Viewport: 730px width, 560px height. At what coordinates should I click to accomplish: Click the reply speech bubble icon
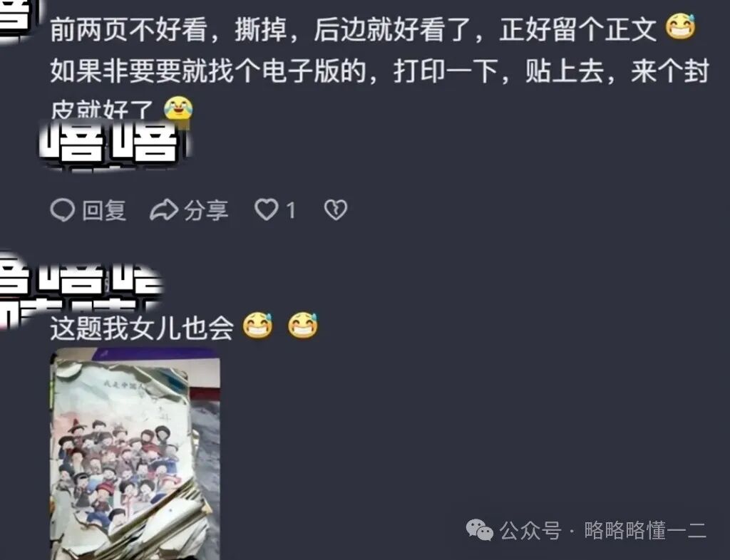(63, 209)
